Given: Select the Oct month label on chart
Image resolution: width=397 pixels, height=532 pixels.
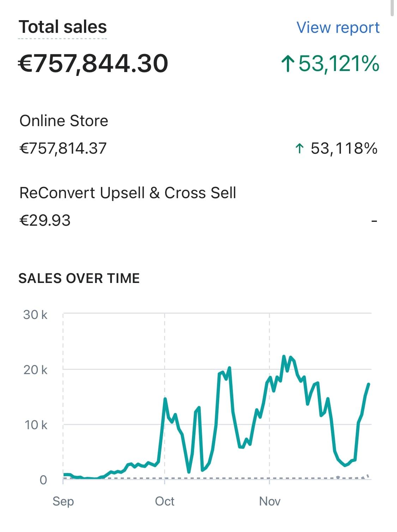Looking at the screenshot, I should pyautogui.click(x=165, y=501).
